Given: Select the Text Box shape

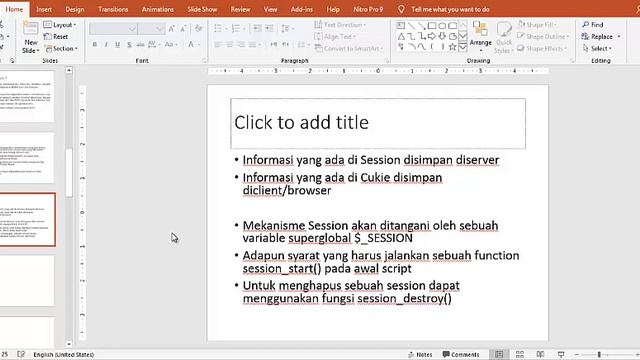Looking at the screenshot, I should click(401, 25).
